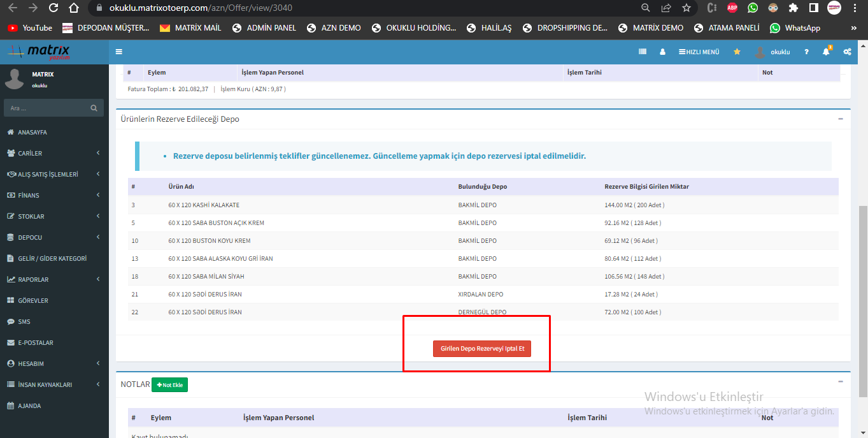Click Girilen Depo Rezerveyi İptal Et button
Viewport: 868px width, 438px height.
tap(481, 349)
